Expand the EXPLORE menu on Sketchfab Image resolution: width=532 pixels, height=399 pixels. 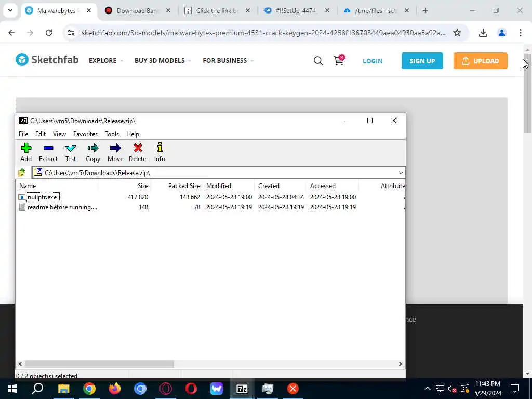click(x=105, y=60)
